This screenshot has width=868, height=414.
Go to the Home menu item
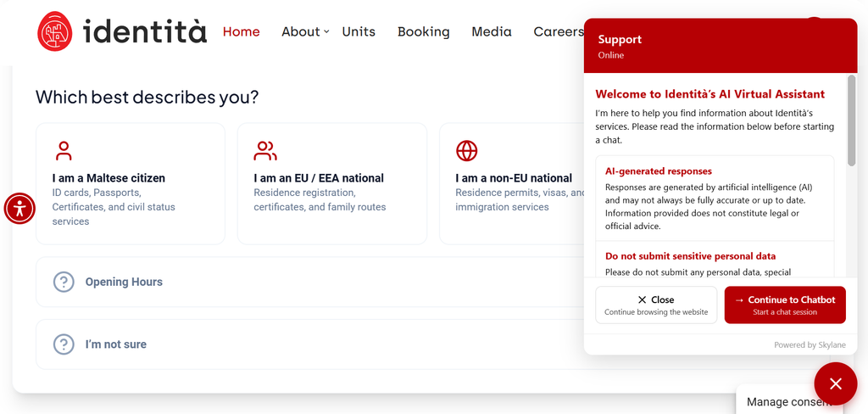click(242, 31)
